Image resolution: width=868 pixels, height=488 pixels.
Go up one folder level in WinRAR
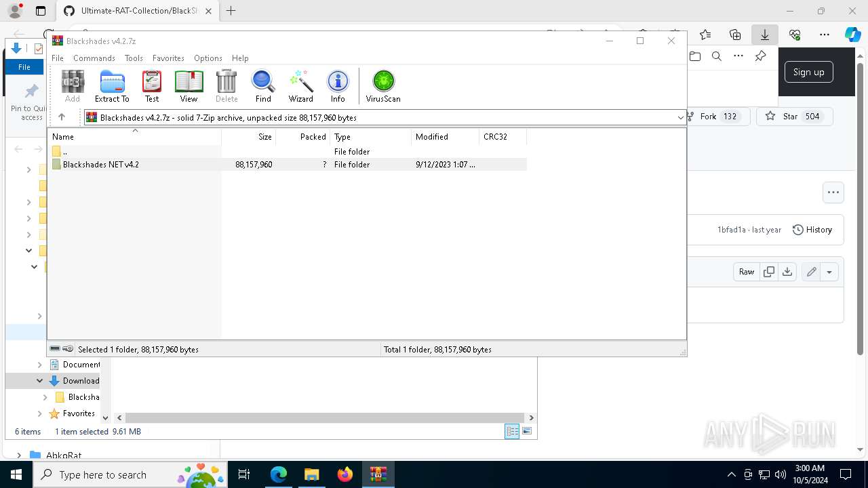tap(62, 117)
